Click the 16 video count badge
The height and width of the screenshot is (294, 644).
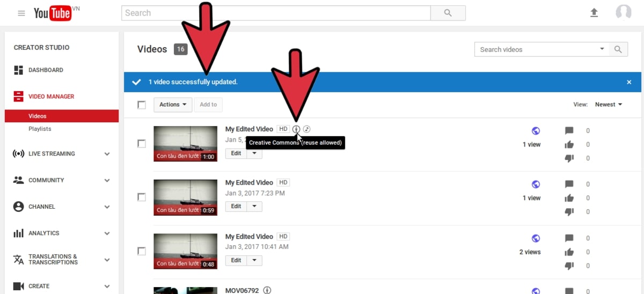coord(180,49)
